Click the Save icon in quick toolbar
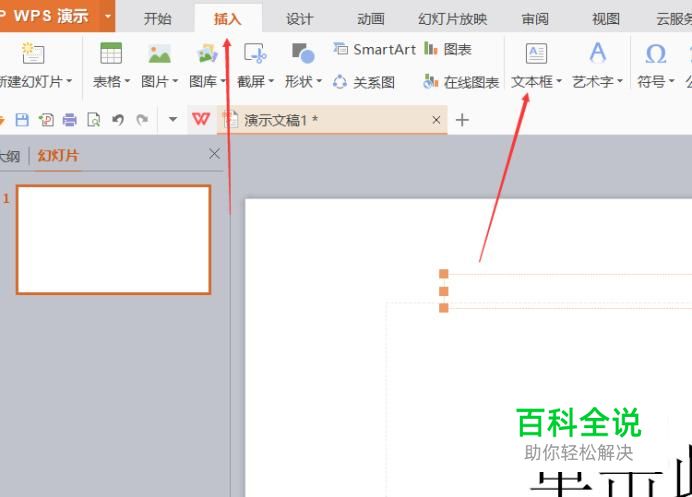This screenshot has height=497, width=692. click(22, 120)
